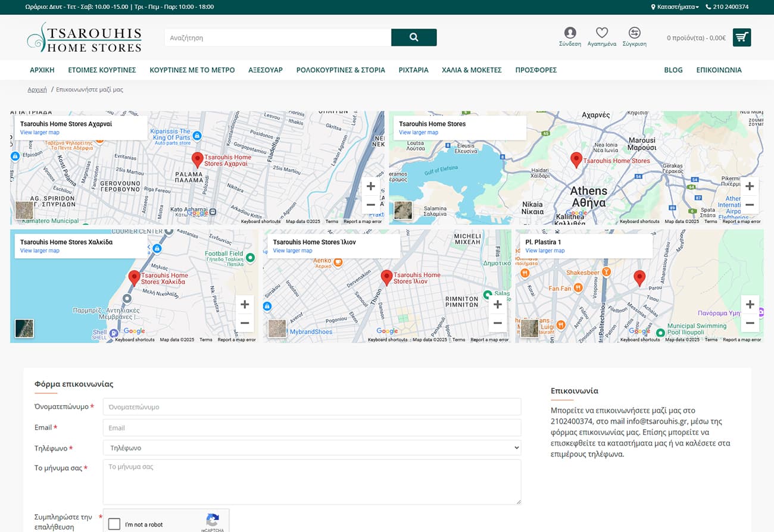Open cart summary 0 προϊόν(τα) - 0,00€

pos(696,37)
